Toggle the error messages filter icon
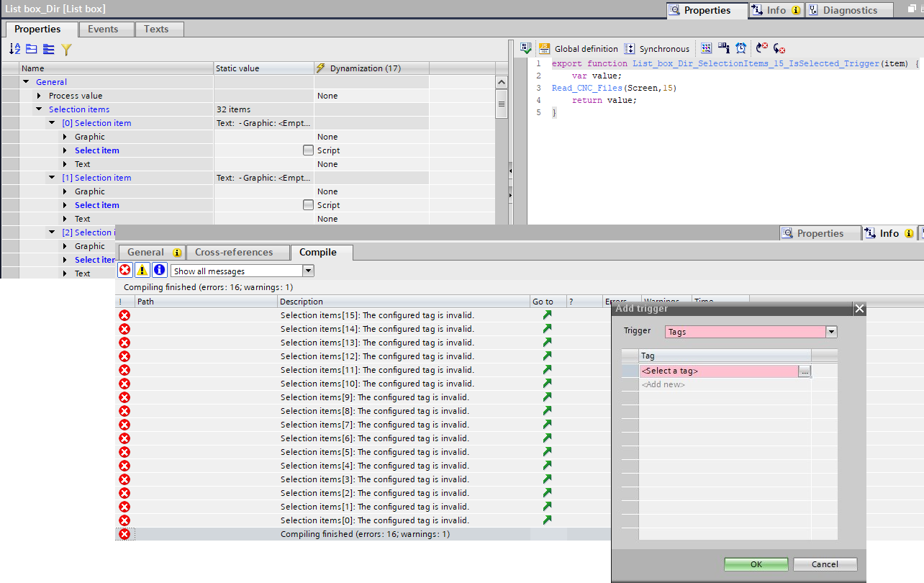 coord(125,271)
